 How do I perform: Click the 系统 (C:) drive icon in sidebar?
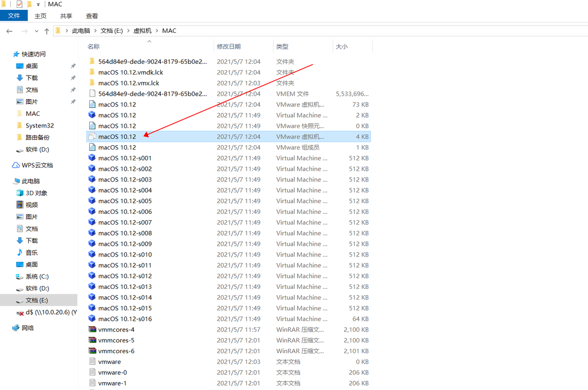pyautogui.click(x=20, y=276)
